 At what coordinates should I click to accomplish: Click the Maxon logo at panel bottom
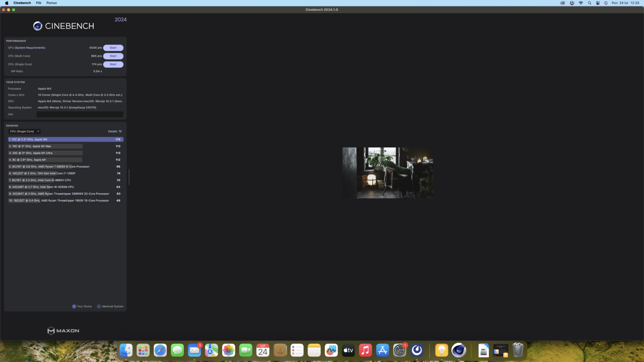(x=63, y=331)
